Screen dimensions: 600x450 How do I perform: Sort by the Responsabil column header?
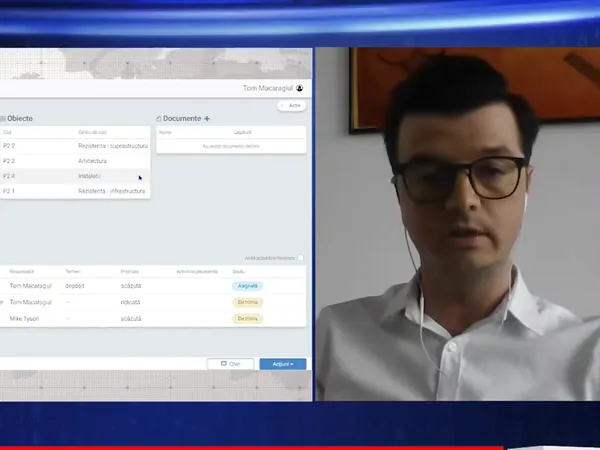click(x=22, y=271)
